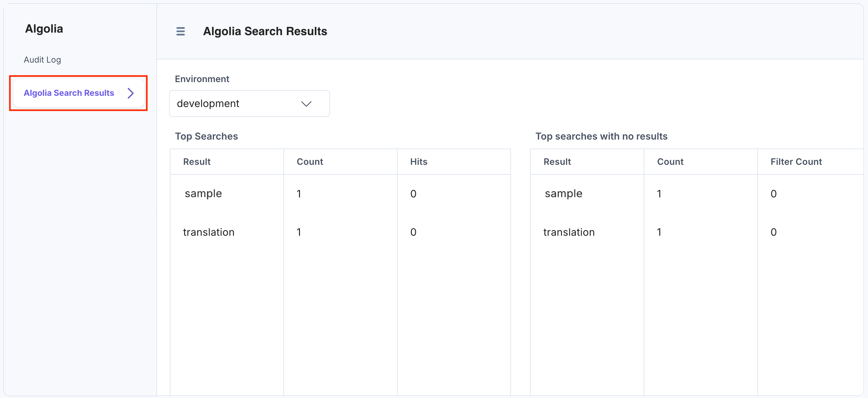Click the Algolia sidebar title
Image resolution: width=868 pixels, height=398 pixels.
click(44, 29)
